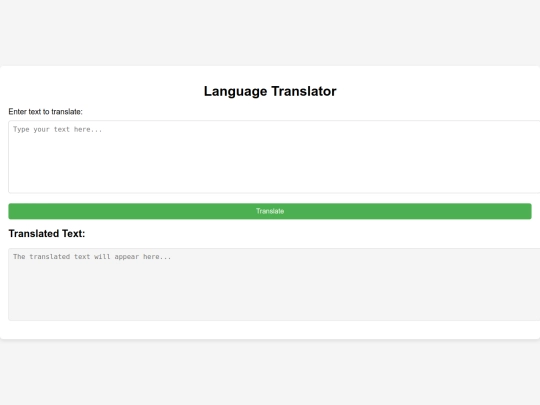Select the translated text output area

(x=274, y=284)
